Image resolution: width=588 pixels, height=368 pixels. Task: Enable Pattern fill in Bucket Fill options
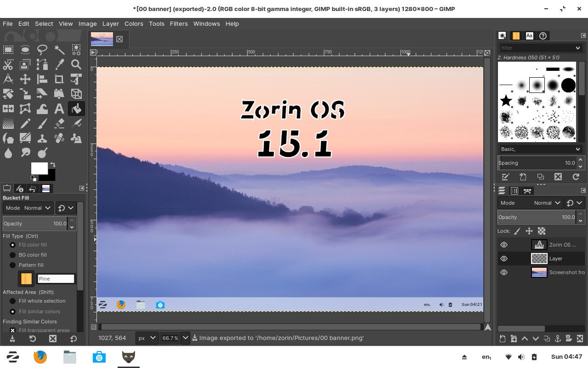click(x=12, y=264)
